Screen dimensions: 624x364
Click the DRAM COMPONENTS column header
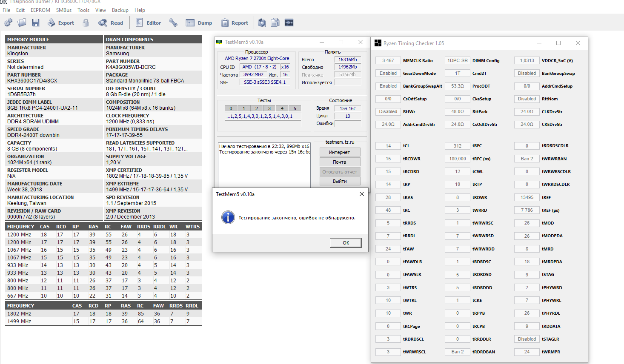153,40
